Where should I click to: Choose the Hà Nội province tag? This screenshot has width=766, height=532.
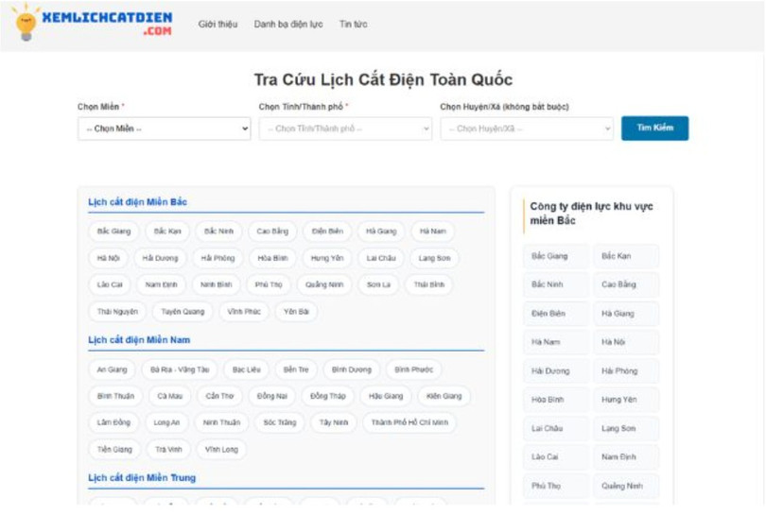[109, 258]
